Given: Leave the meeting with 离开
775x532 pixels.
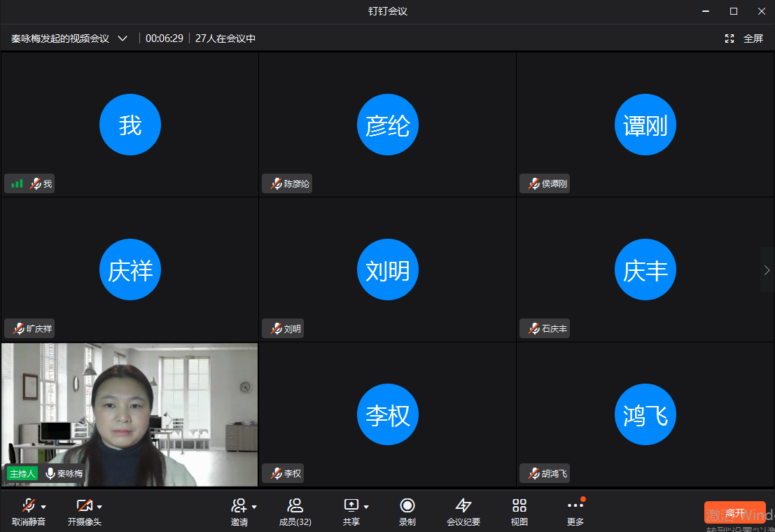Looking at the screenshot, I should pos(734,512).
